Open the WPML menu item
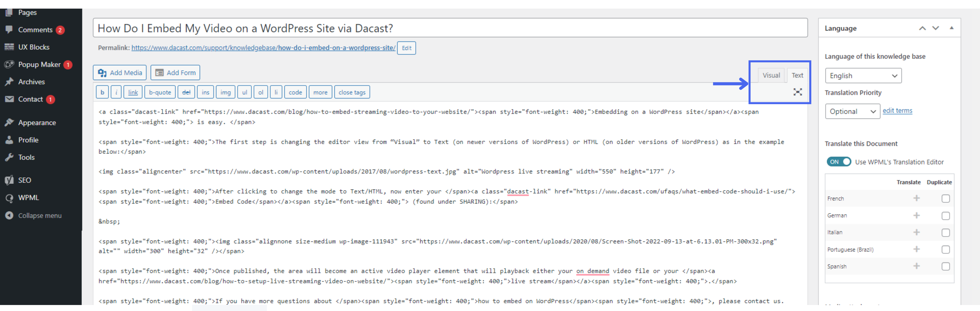The height and width of the screenshot is (311, 980). click(29, 198)
